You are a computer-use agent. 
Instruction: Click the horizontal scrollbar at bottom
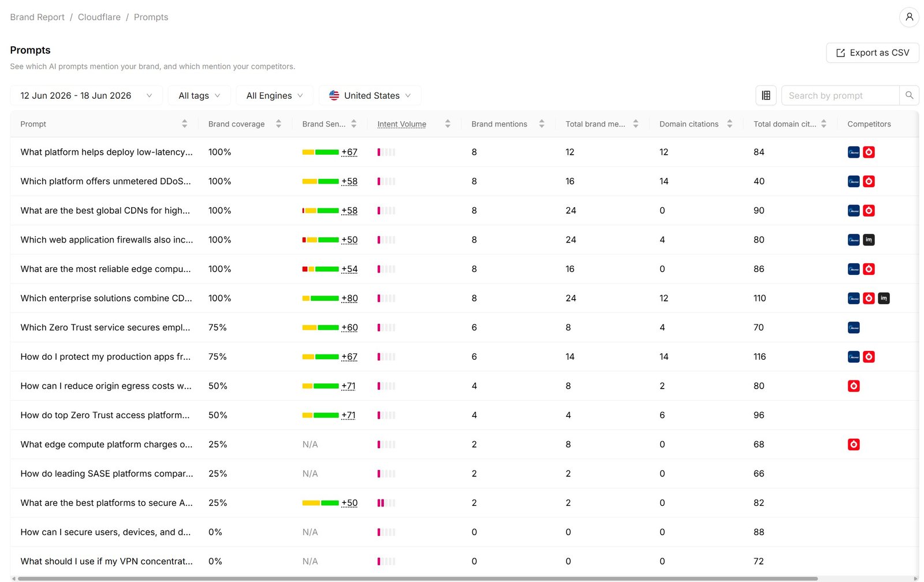click(418, 579)
